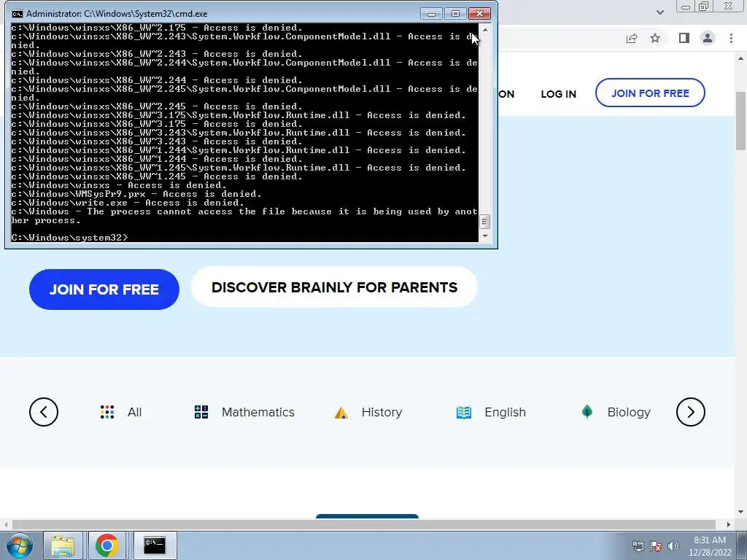Viewport: 747px width, 560px height.
Task: Close the cmd.exe window
Action: pos(480,13)
